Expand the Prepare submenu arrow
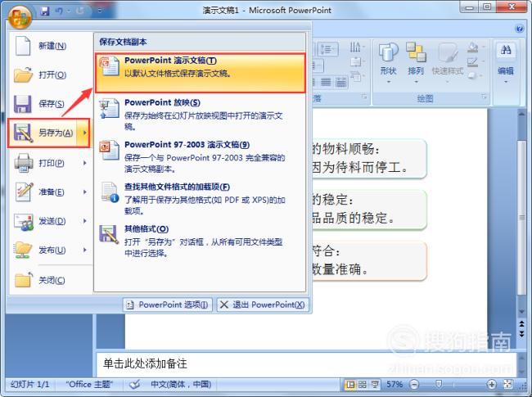 pyautogui.click(x=85, y=192)
